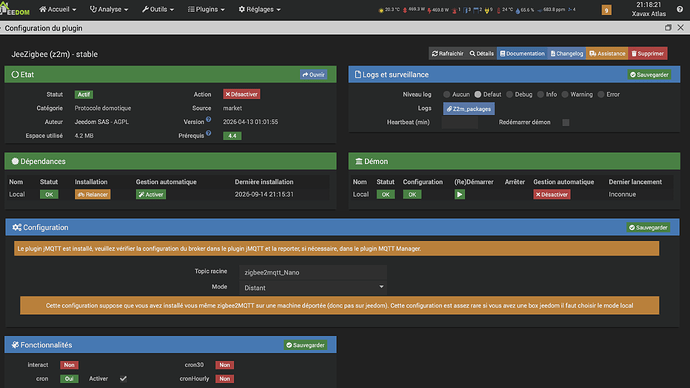Image resolution: width=690 pixels, height=388 pixels.
Task: Click the Démon panel header icon
Action: click(359, 161)
